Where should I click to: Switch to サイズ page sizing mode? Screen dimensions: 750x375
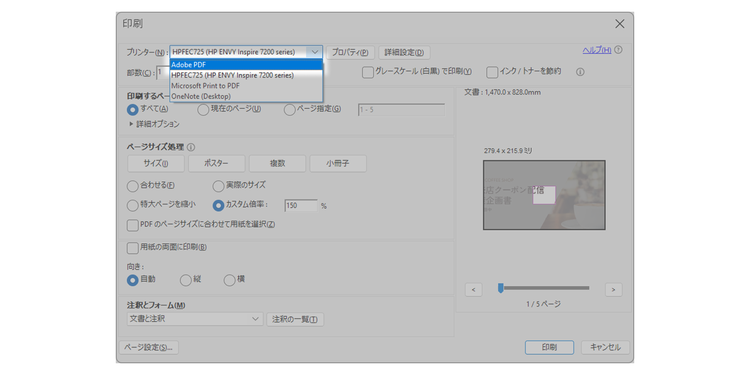pyautogui.click(x=156, y=164)
